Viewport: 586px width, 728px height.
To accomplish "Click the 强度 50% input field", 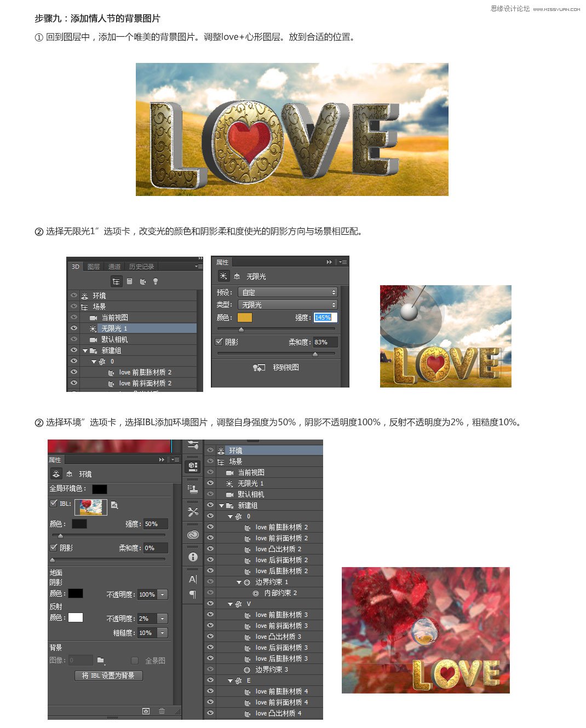I will [x=156, y=524].
